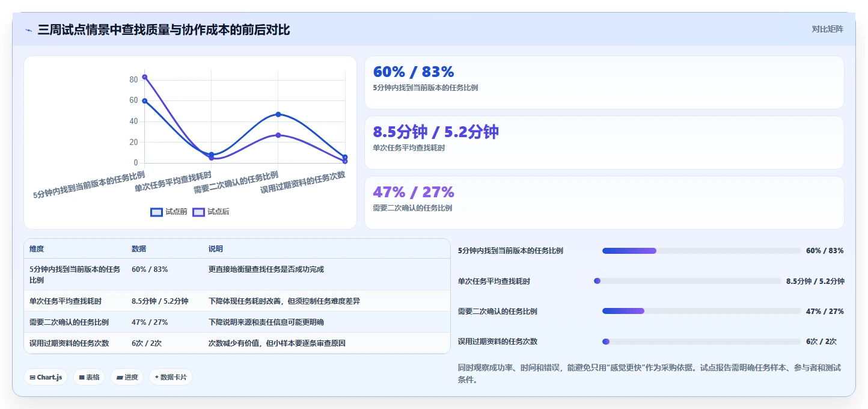The image size is (868, 409).
Task: Click table row label 误用过期资料的任务次数
Action: [69, 343]
